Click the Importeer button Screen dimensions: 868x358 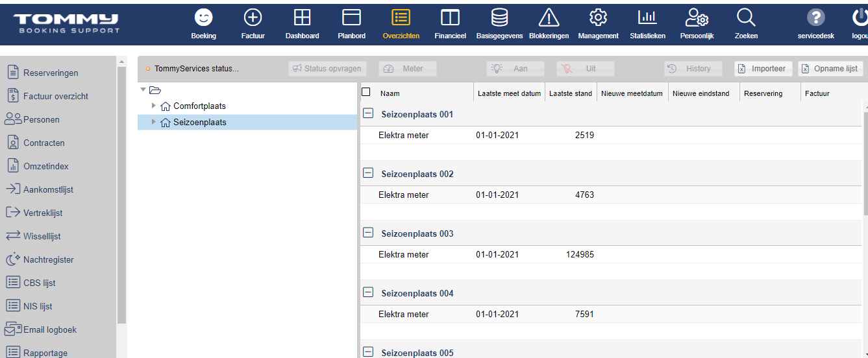(x=763, y=69)
